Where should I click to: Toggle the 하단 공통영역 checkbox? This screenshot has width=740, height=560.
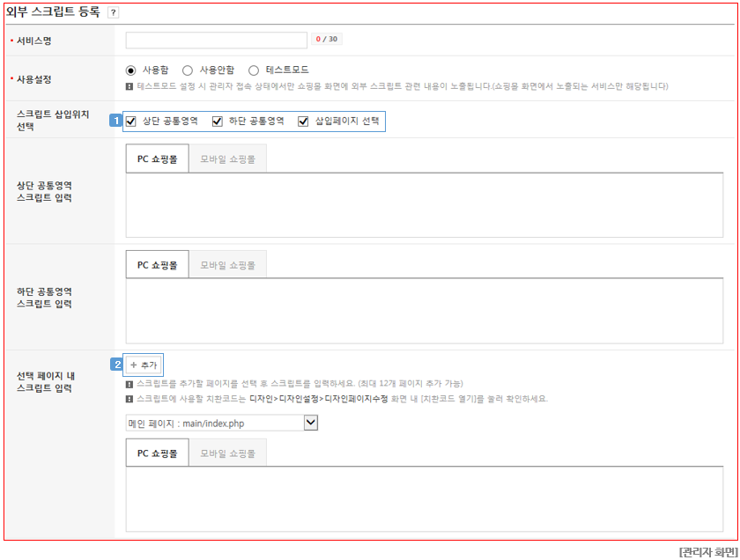coord(217,122)
